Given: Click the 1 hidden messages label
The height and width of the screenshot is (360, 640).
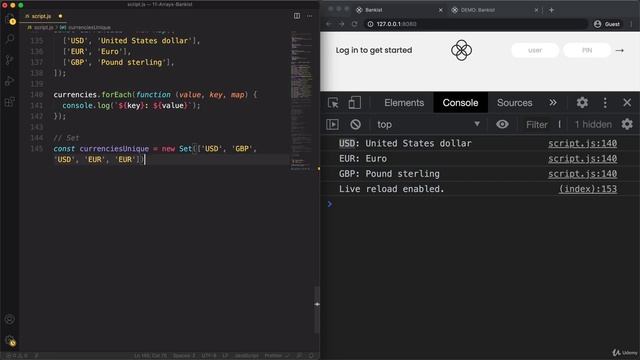Looking at the screenshot, I should [593, 124].
